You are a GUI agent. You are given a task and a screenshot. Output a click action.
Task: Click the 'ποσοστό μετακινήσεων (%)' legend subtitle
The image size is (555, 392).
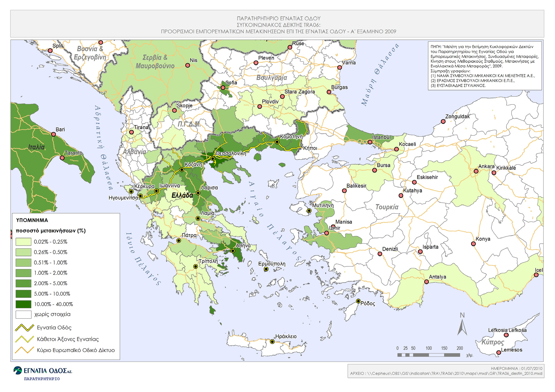pos(51,231)
